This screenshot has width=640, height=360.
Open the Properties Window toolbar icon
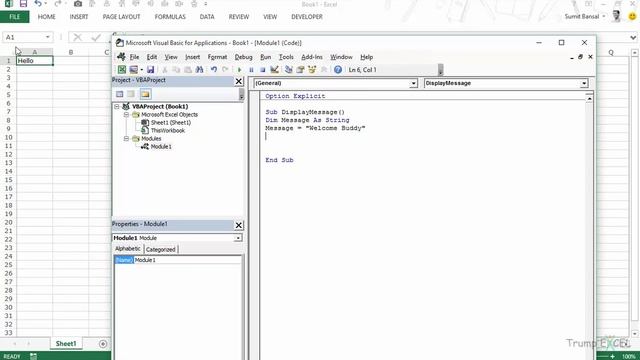pos(300,70)
